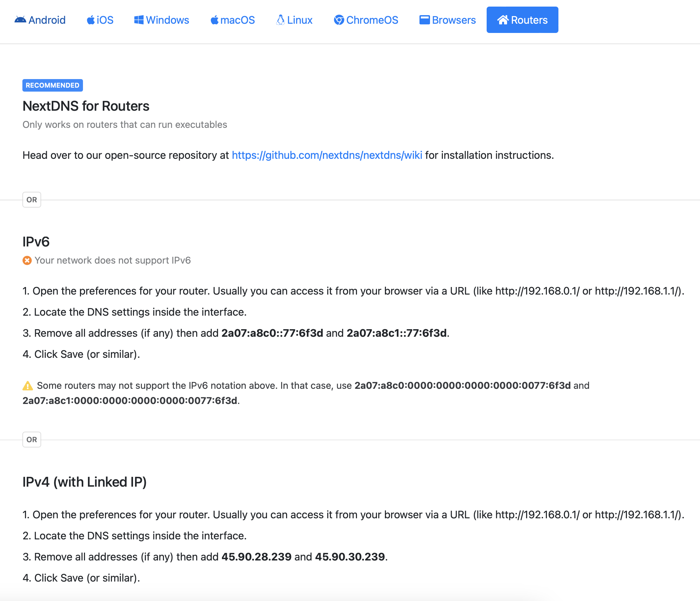Viewport: 700px width, 601px height.
Task: Click the Android robot icon
Action: click(20, 20)
